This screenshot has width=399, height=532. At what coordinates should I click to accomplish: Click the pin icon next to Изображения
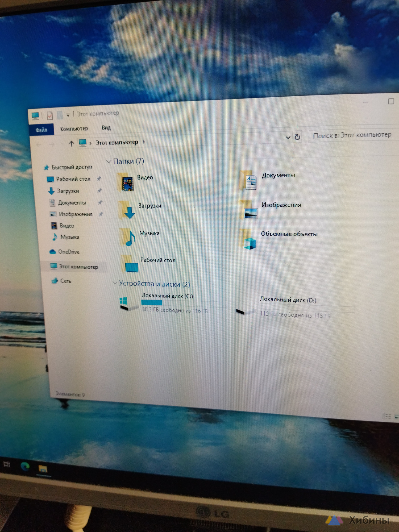(x=101, y=214)
